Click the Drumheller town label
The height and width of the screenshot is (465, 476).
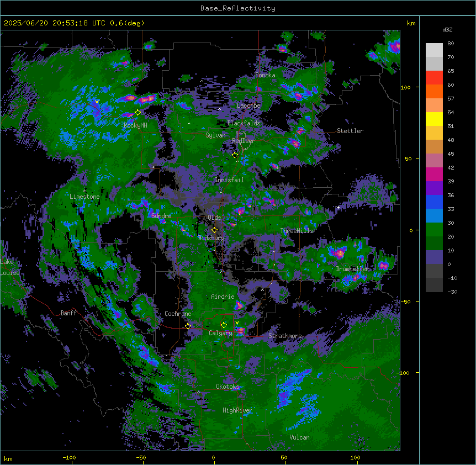(x=352, y=269)
